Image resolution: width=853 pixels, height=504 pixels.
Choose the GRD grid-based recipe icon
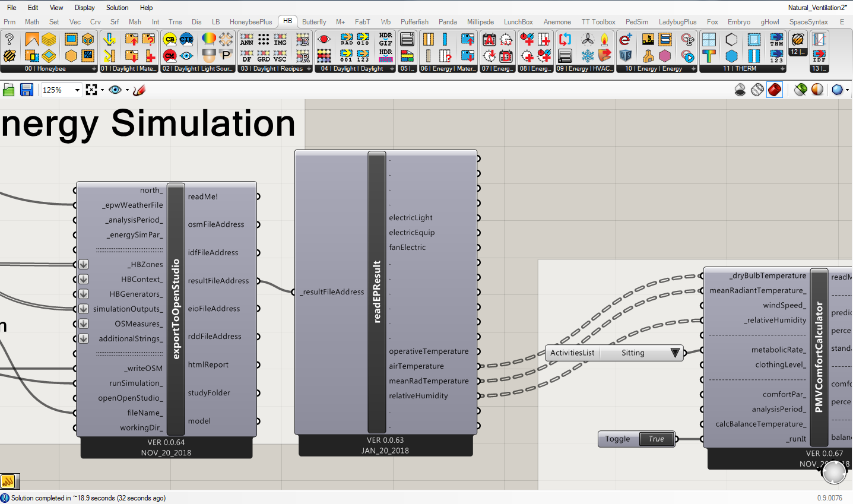pyautogui.click(x=264, y=56)
